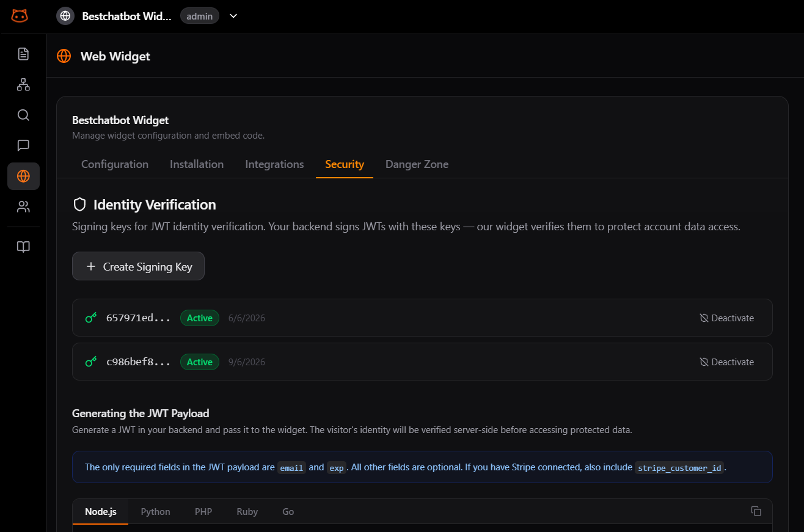The height and width of the screenshot is (532, 804).
Task: Click the shield icon beside Identity Verification
Action: (x=79, y=205)
